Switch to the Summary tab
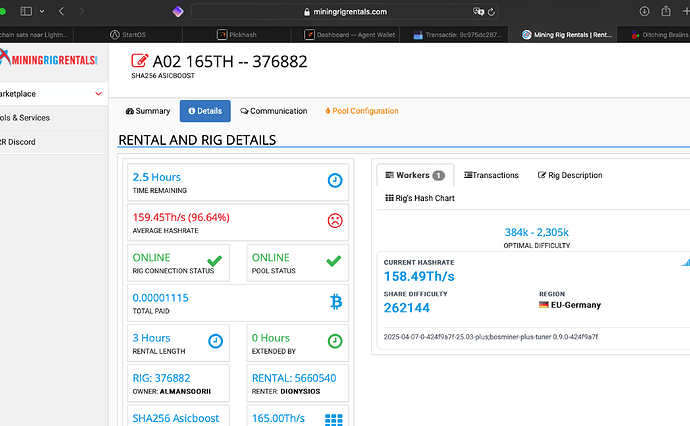690x426 pixels. tap(148, 111)
